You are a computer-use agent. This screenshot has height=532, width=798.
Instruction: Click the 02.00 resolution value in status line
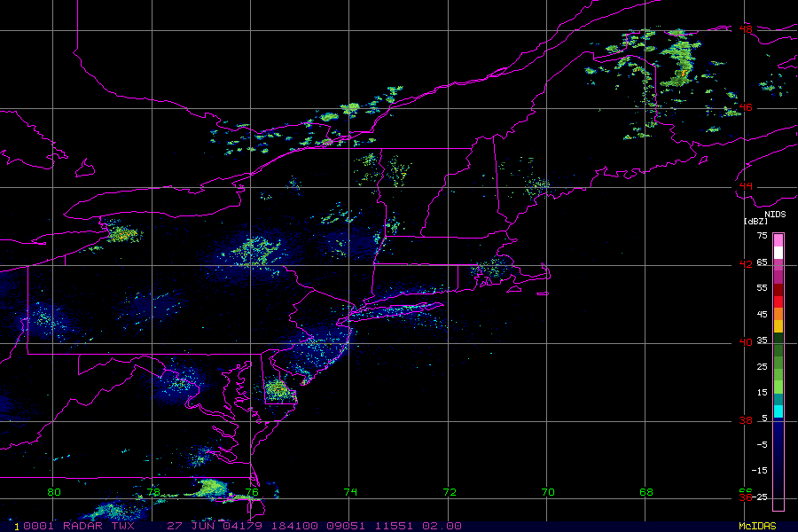pos(442,526)
